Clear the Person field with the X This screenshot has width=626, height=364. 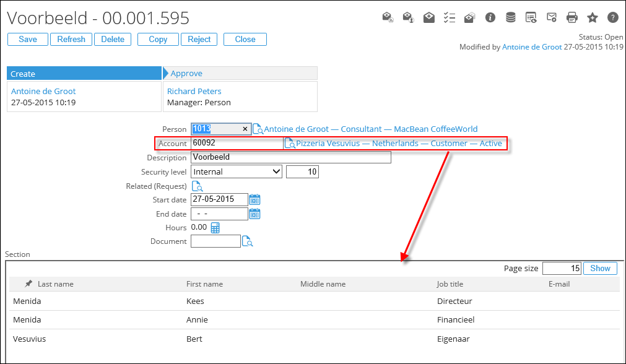(245, 129)
